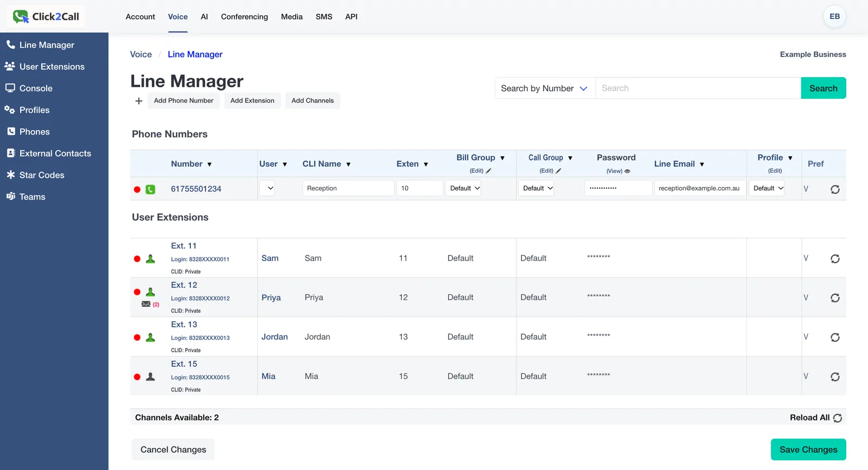
Task: Click Add Phone Number button
Action: point(183,100)
